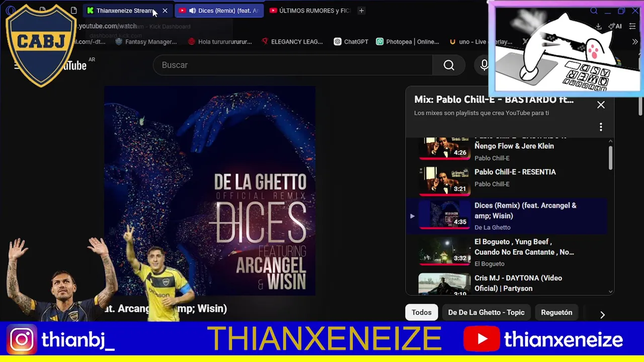The width and height of the screenshot is (644, 362).
Task: Play Cris MJ - DAYTONA video
Action: pyautogui.click(x=518, y=283)
